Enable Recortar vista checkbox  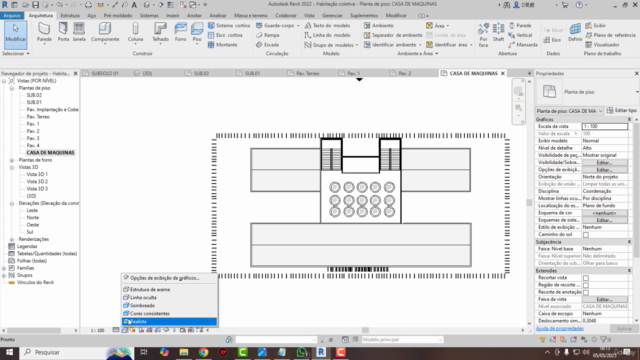tap(586, 278)
